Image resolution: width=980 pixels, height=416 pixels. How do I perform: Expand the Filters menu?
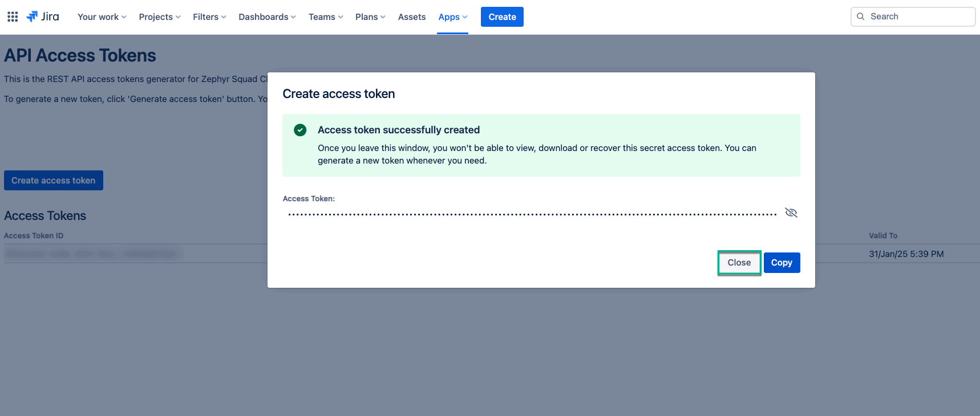209,17
